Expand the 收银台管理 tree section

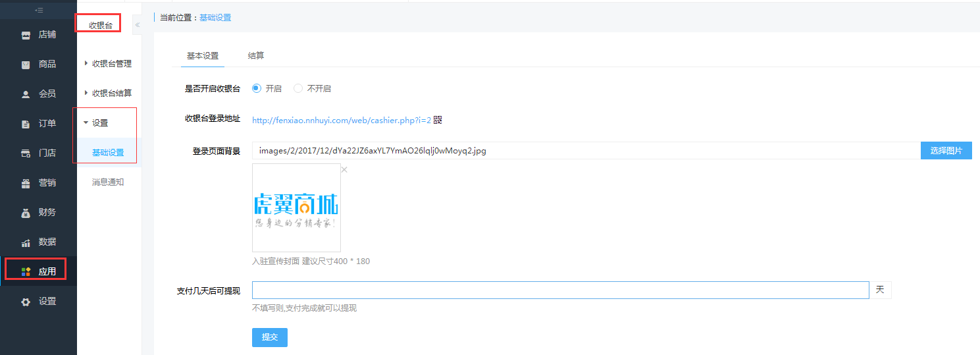[x=86, y=63]
